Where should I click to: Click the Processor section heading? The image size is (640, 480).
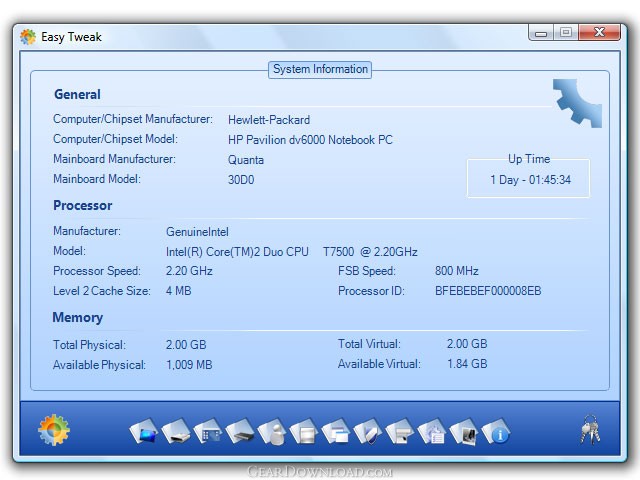click(x=82, y=205)
